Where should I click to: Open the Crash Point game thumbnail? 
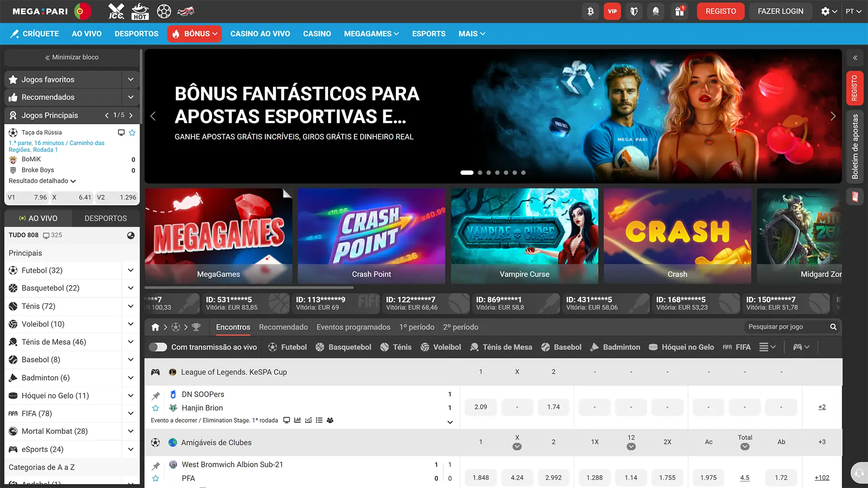371,236
